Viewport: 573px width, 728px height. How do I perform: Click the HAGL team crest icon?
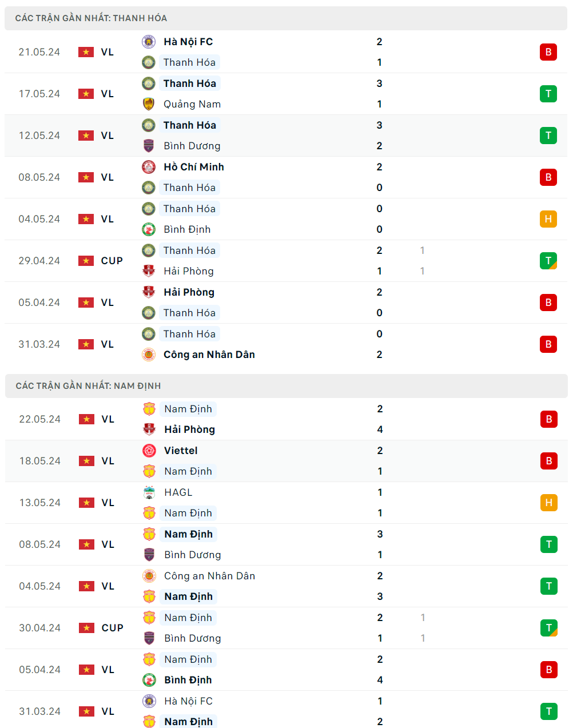click(x=149, y=492)
